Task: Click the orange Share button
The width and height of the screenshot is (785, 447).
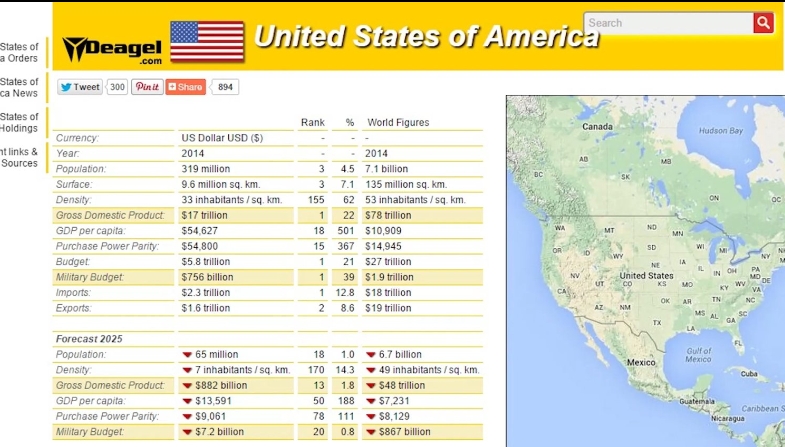Action: [186, 87]
